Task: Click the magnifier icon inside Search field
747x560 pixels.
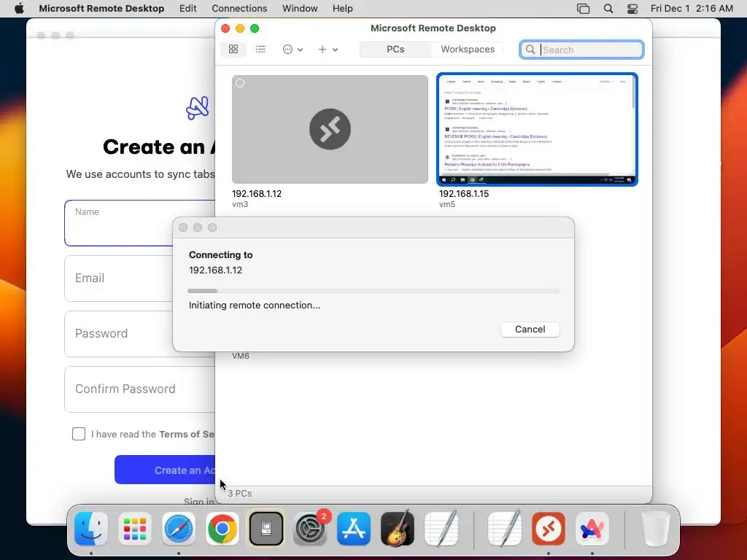Action: click(x=530, y=50)
